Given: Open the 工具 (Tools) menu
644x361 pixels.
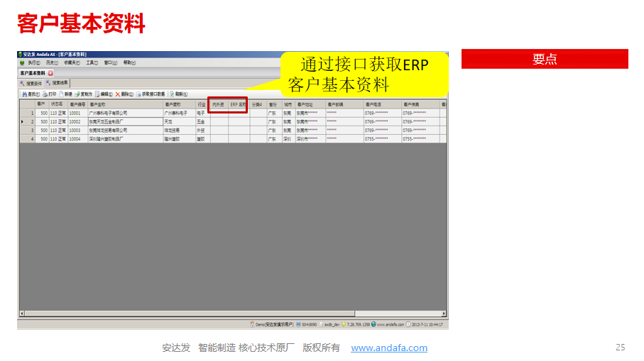Looking at the screenshot, I should (x=91, y=62).
